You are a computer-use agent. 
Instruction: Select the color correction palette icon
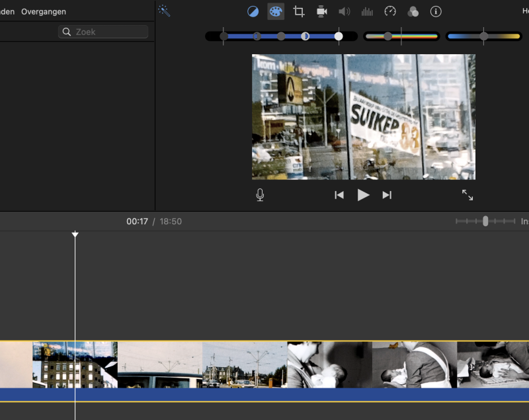click(x=276, y=11)
